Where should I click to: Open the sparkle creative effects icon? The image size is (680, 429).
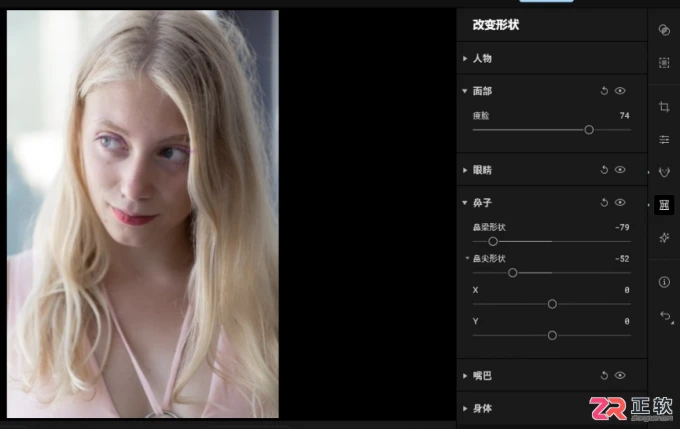click(x=664, y=238)
